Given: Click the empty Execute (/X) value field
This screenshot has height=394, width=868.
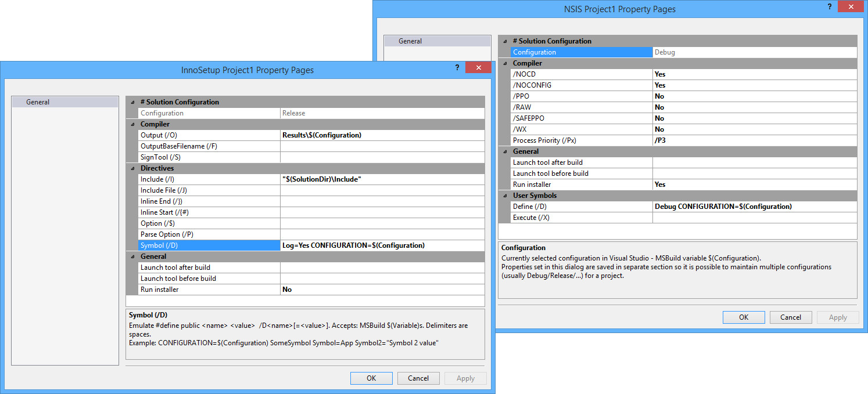Looking at the screenshot, I should tap(755, 218).
